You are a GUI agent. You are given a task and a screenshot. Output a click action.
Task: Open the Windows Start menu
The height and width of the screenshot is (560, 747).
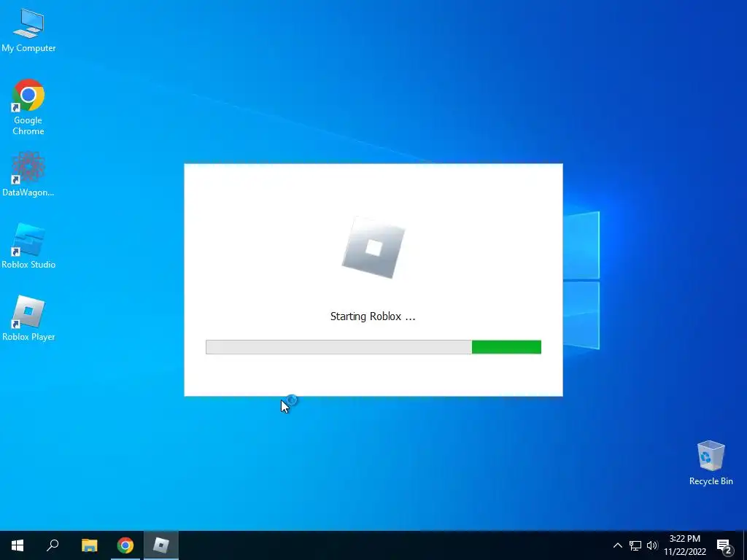(x=18, y=545)
